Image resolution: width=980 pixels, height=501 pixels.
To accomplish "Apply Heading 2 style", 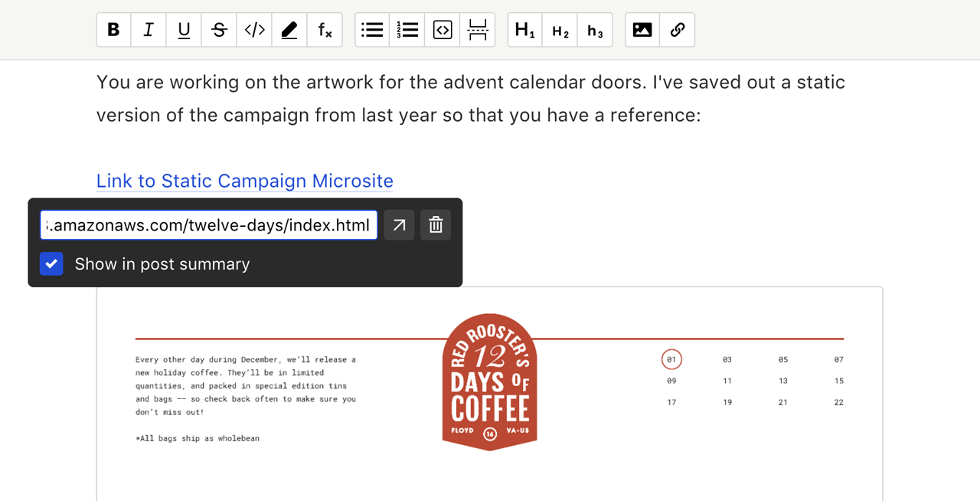I will pyautogui.click(x=560, y=30).
